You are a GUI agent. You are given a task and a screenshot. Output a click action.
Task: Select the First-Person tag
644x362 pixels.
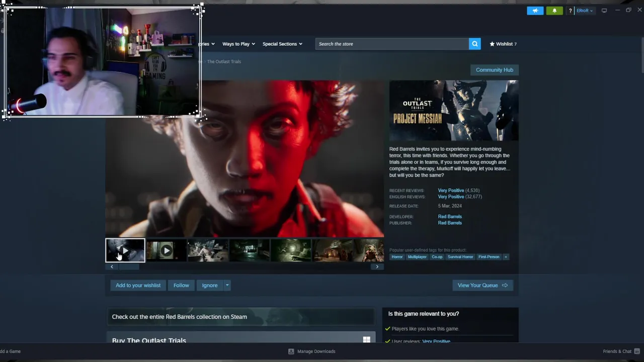[x=489, y=257]
